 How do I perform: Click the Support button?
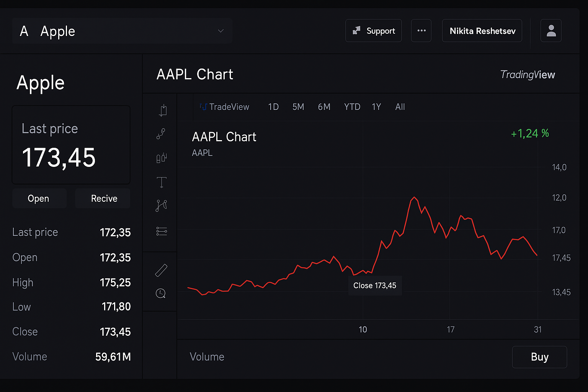coord(374,31)
